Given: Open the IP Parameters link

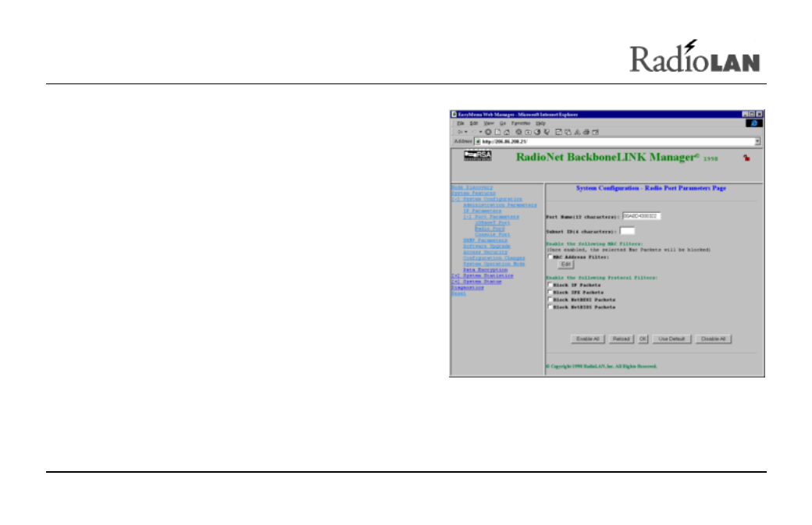Looking at the screenshot, I should tap(483, 211).
